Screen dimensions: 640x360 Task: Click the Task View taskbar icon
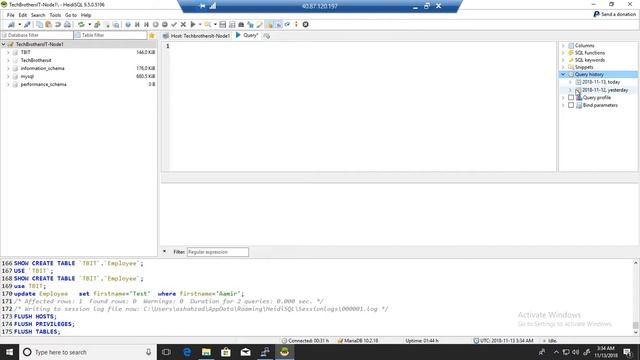point(166,352)
